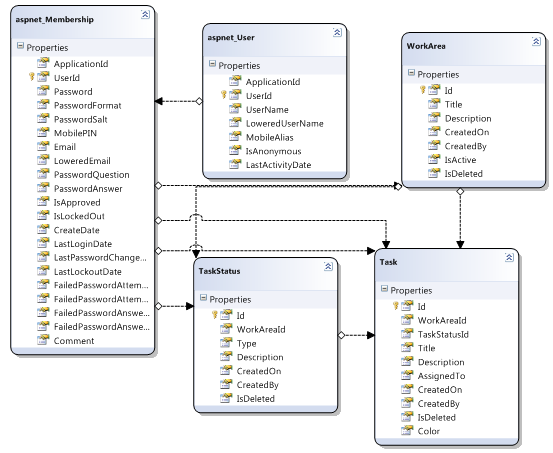This screenshot has width=553, height=453.
Task: Click the key icon beside TaskStatus Id
Action: coord(214,314)
